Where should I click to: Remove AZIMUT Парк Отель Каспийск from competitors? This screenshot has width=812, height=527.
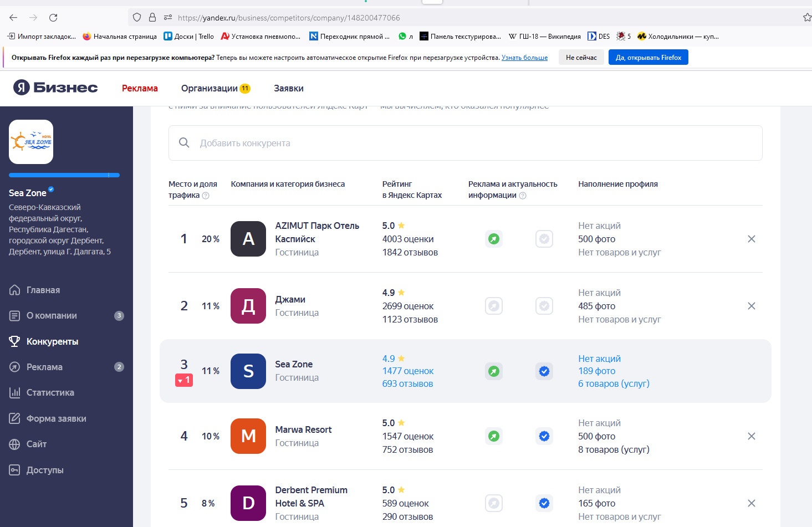pyautogui.click(x=752, y=239)
